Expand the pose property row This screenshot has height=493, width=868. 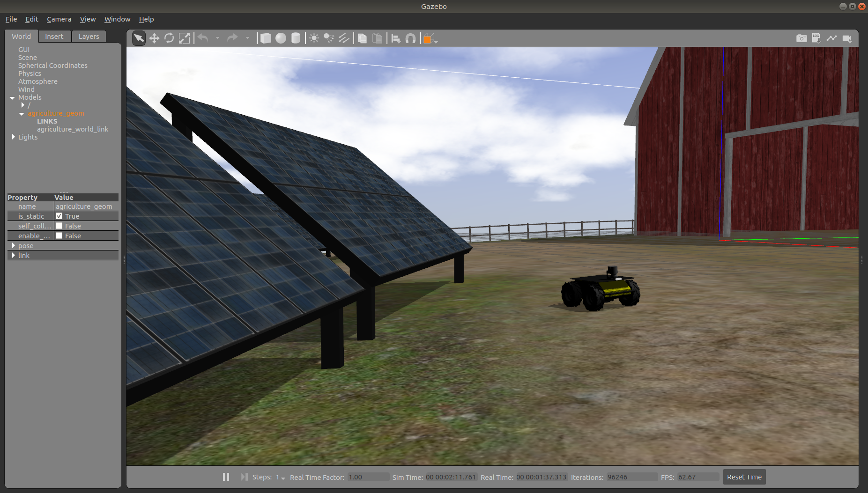pos(13,245)
